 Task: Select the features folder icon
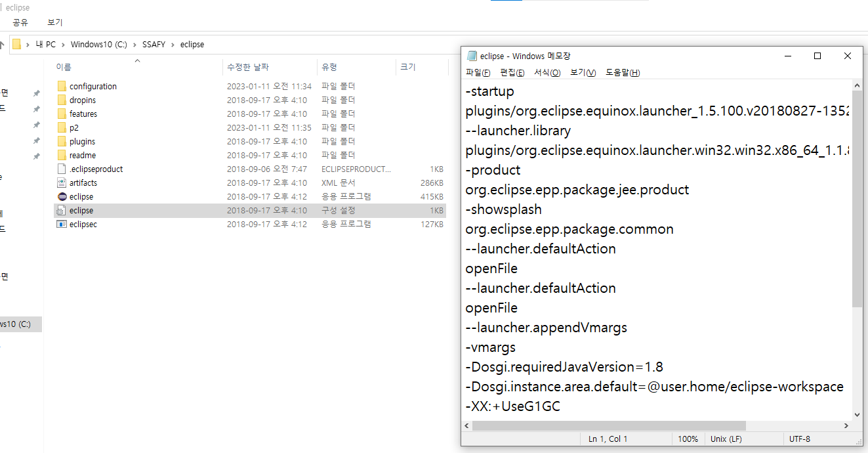coord(62,114)
